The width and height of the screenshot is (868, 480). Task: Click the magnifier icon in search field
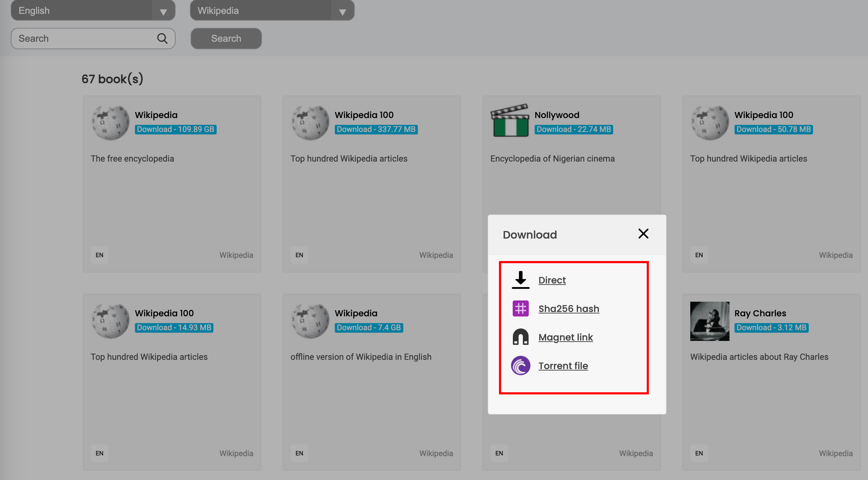point(162,39)
